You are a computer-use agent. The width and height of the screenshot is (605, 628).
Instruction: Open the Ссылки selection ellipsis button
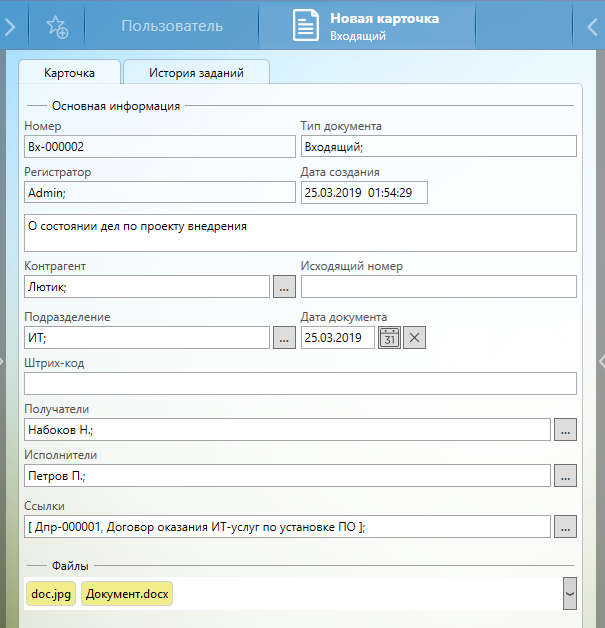tap(566, 527)
